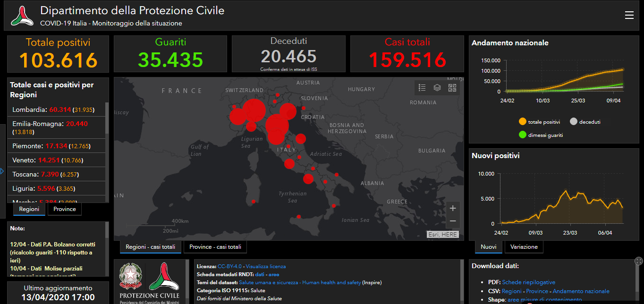
Task: Click the Deceduti 20.465 indicator
Action: click(x=288, y=54)
